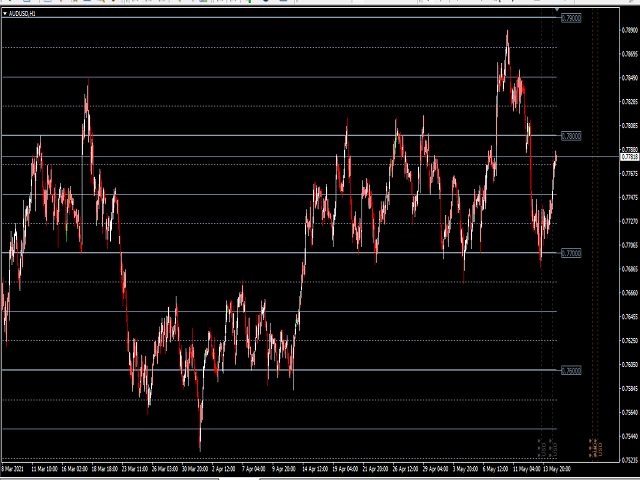Click the 23 Mar 11:00 time label
The width and height of the screenshot is (640, 480).
coord(135,469)
